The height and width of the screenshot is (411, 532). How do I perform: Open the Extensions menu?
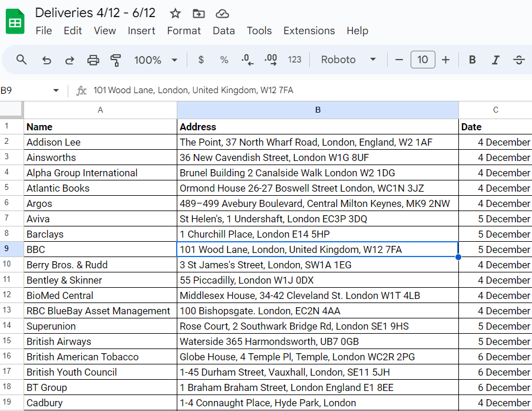coord(309,31)
